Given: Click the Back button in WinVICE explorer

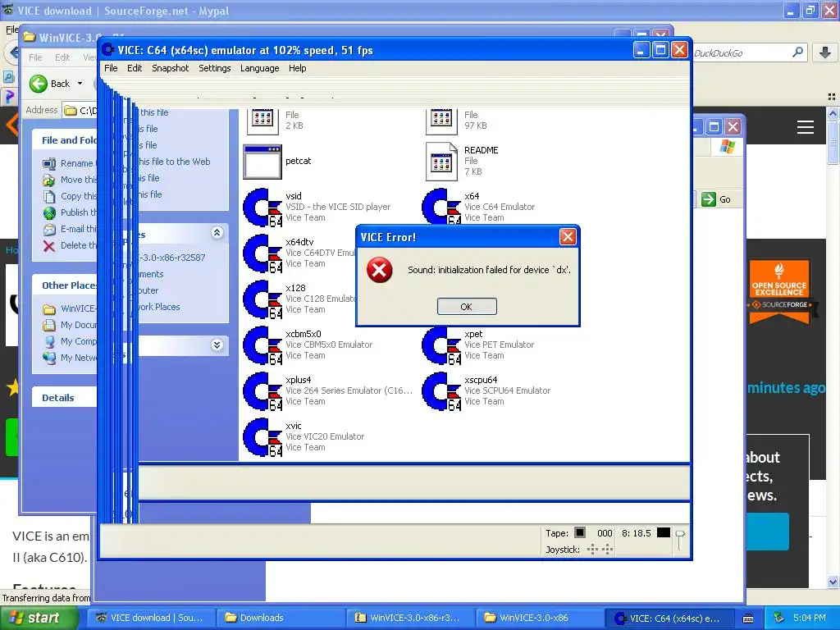Looking at the screenshot, I should click(x=50, y=84).
